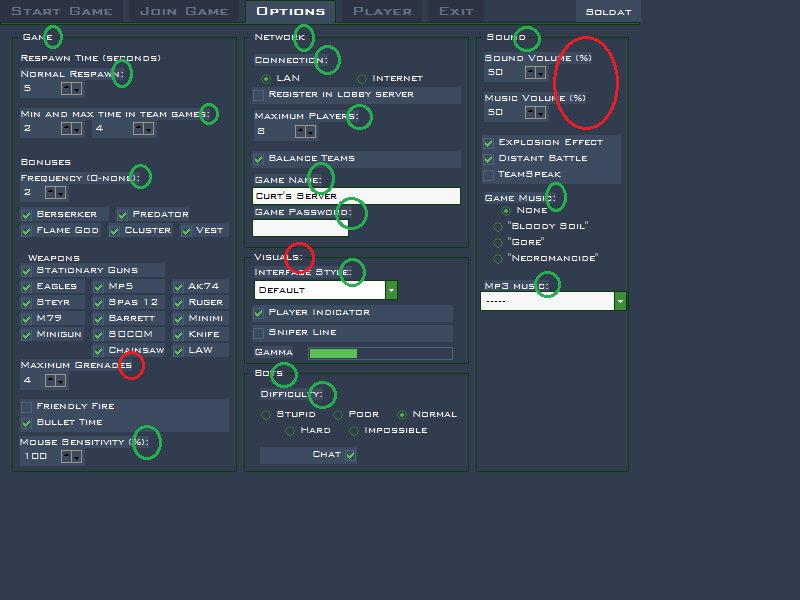Lower the Music Volume percentage
The height and width of the screenshot is (600, 800).
point(541,113)
